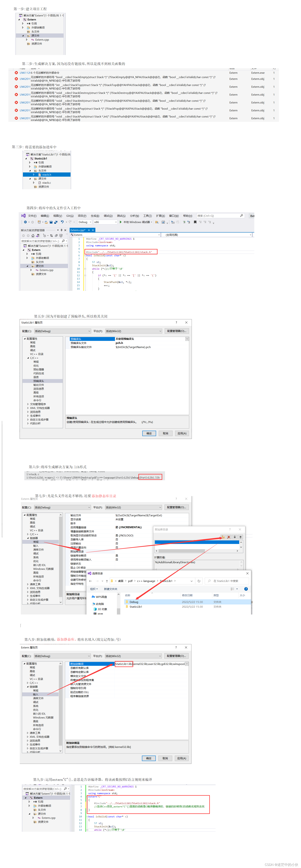Image resolution: width=301 pixels, height=868 pixels.
Task: Click 应用(A) in StaticLib1 属性页
Action: [x=182, y=433]
